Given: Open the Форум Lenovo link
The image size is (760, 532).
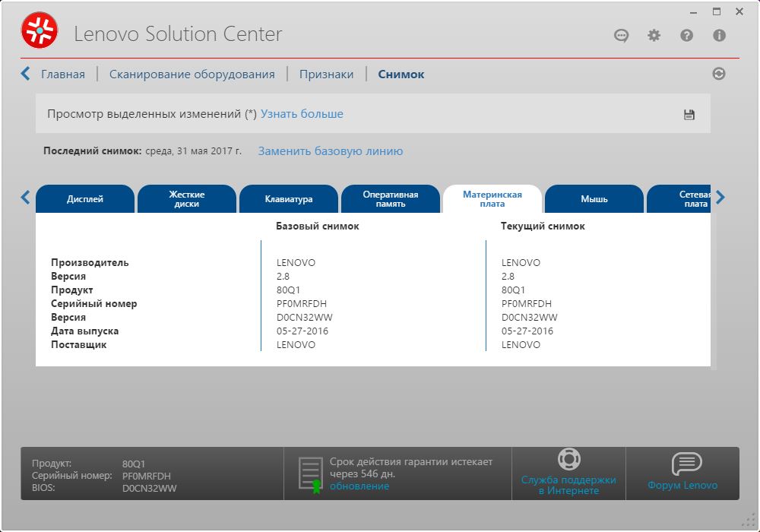Looking at the screenshot, I should pos(682,485).
